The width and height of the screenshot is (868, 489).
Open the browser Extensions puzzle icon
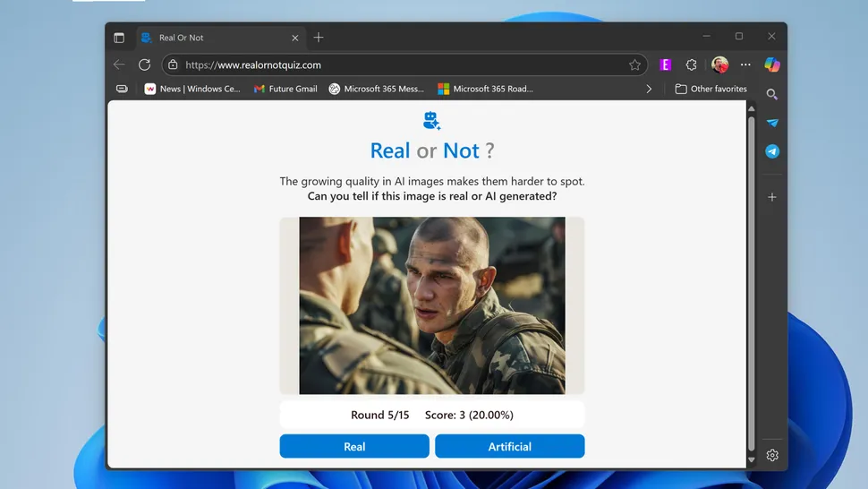coord(691,64)
